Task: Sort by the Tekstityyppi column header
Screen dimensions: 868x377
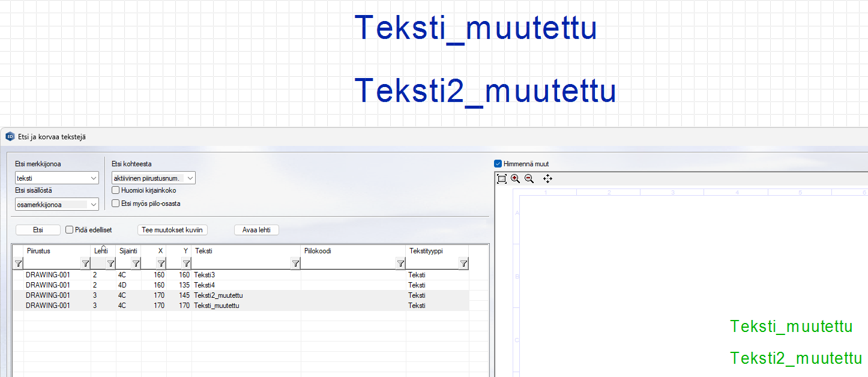Action: (x=437, y=251)
